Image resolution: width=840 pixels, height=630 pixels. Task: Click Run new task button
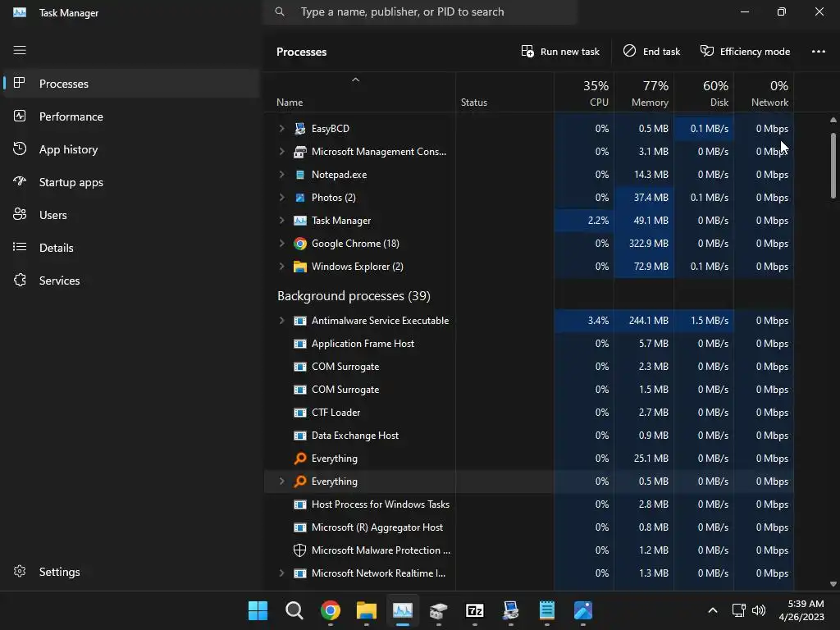[x=559, y=52]
